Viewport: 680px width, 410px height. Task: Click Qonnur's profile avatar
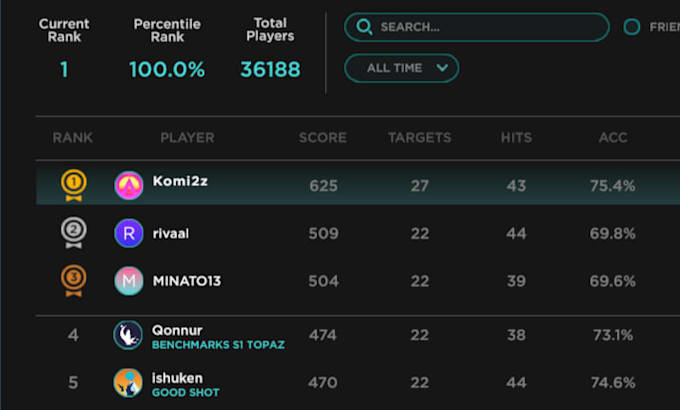[128, 335]
